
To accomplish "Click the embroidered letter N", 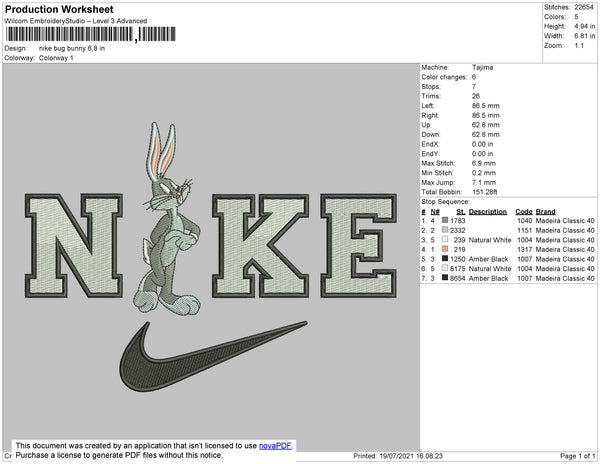I will [74, 246].
